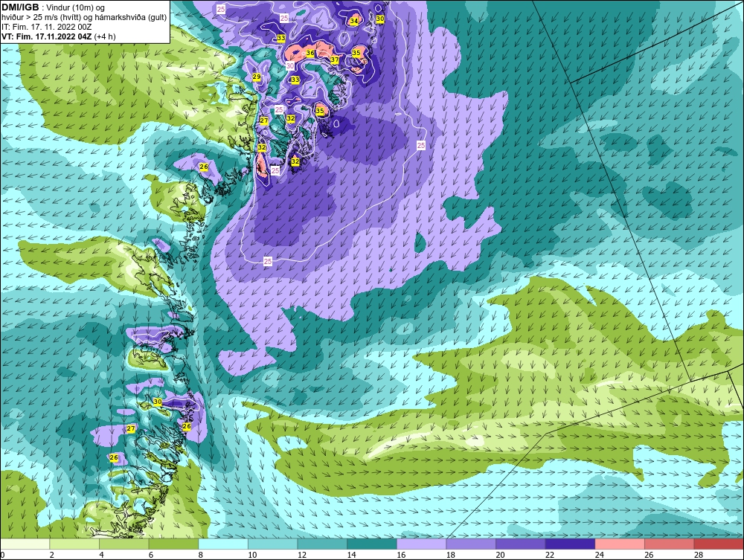
Task: Click the legend scale value 14
Action: point(351,555)
